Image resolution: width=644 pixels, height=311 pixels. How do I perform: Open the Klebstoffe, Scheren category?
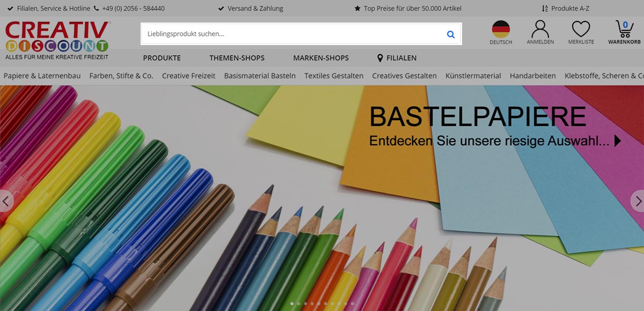point(604,76)
